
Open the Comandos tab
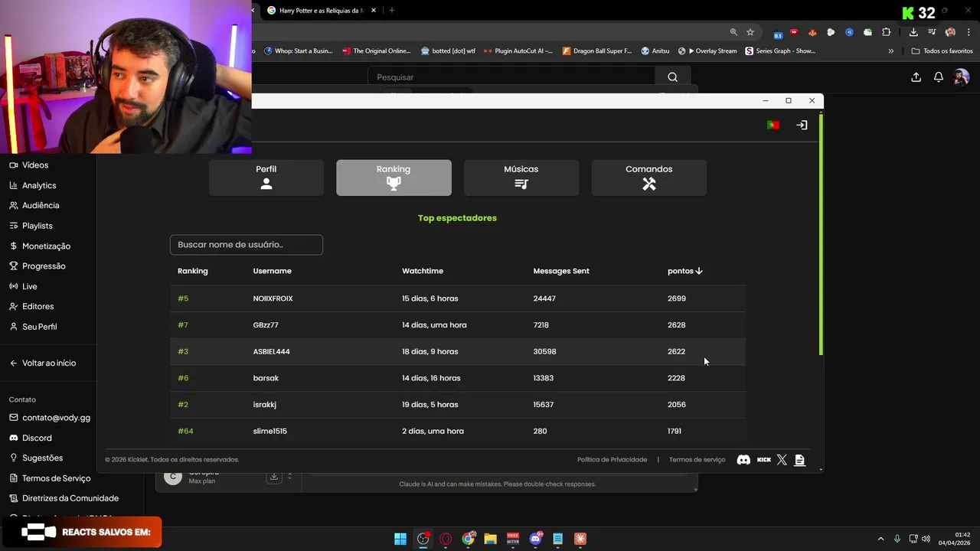[x=649, y=178]
